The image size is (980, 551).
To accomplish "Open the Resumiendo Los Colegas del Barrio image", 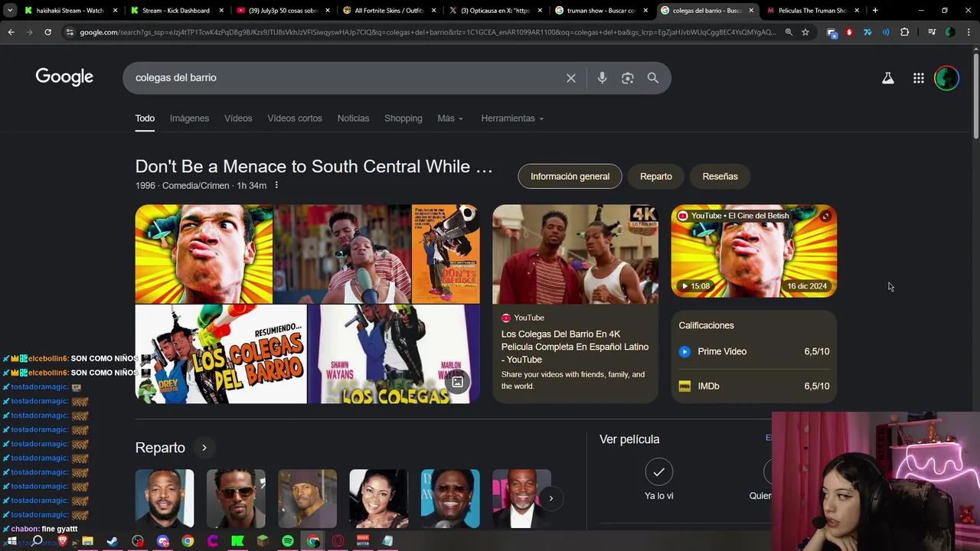I will tap(221, 354).
